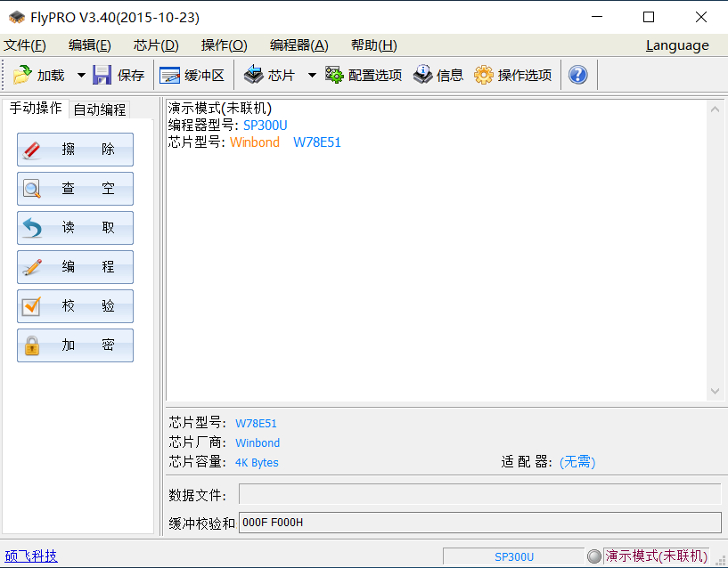Expand the dropdown arrow next to 芯片
This screenshot has width=728, height=568.
312,76
